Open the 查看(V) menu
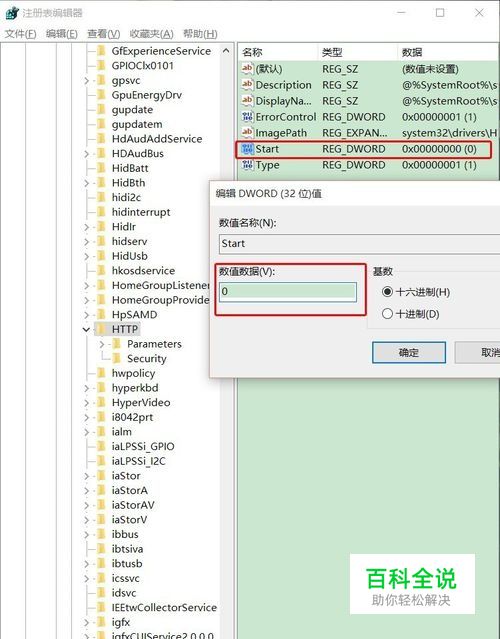The image size is (500, 639). [104, 34]
